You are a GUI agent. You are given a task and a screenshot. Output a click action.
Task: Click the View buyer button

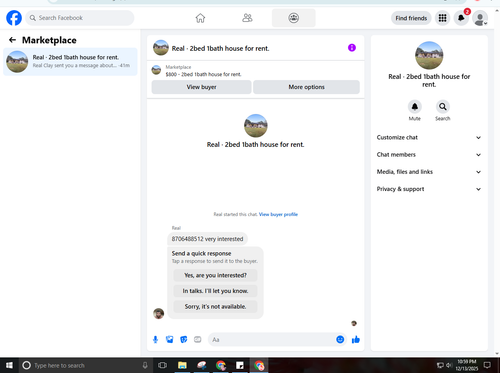point(201,87)
